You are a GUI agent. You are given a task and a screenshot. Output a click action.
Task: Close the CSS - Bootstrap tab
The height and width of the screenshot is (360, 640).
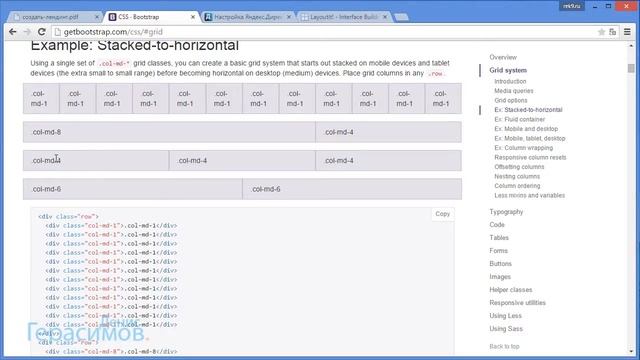point(193,17)
